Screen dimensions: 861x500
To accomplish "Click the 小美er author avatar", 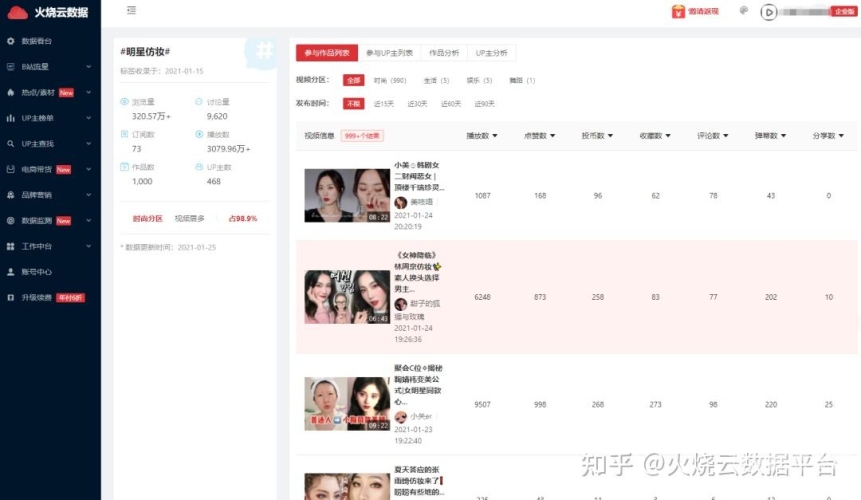I will click(401, 417).
